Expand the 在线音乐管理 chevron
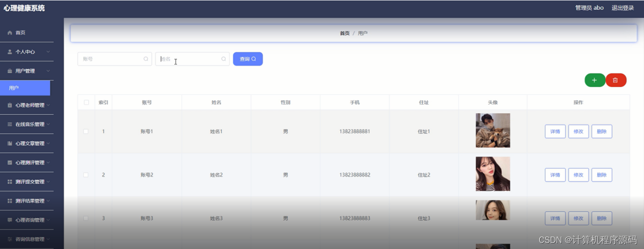Screen dimensions: 644x249 pyautogui.click(x=48, y=124)
